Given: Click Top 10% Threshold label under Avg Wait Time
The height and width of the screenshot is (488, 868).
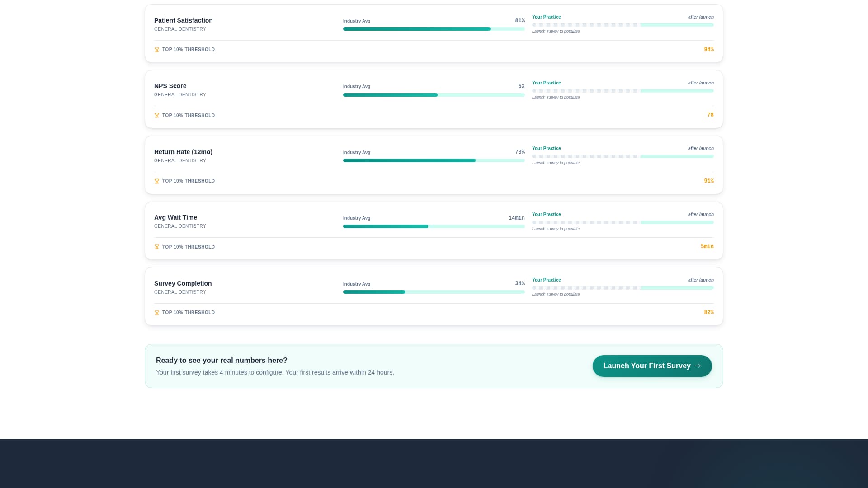Looking at the screenshot, I should (x=189, y=247).
